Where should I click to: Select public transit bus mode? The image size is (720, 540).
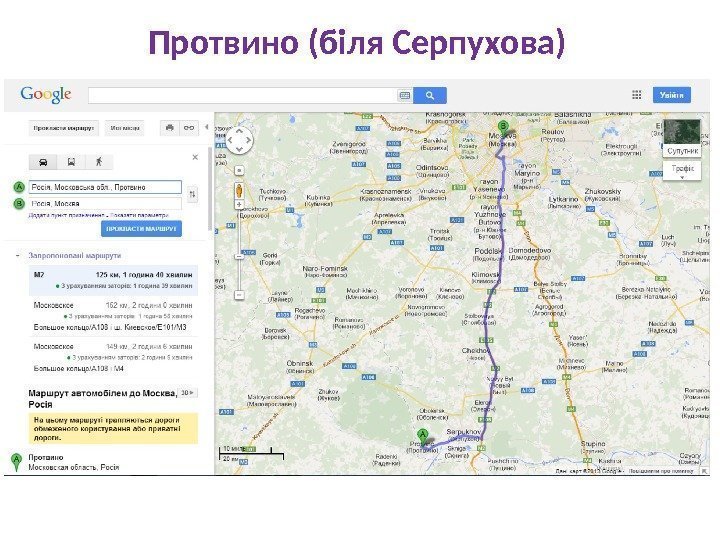[x=71, y=162]
